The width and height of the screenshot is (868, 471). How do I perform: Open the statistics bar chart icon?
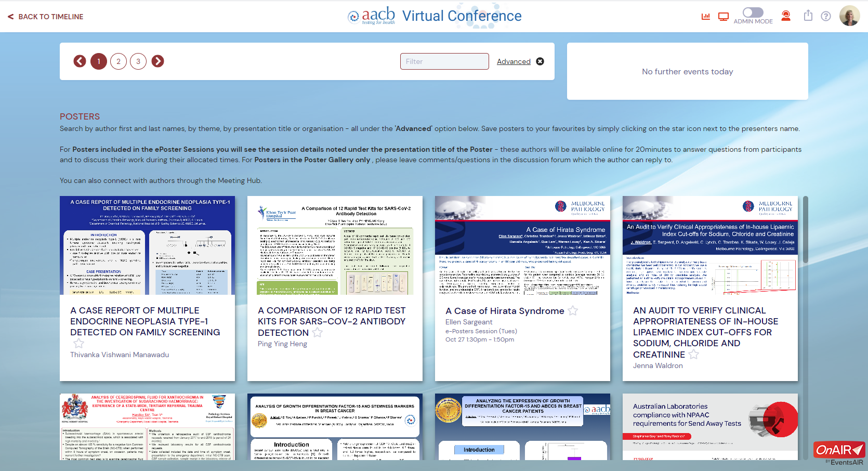(705, 17)
